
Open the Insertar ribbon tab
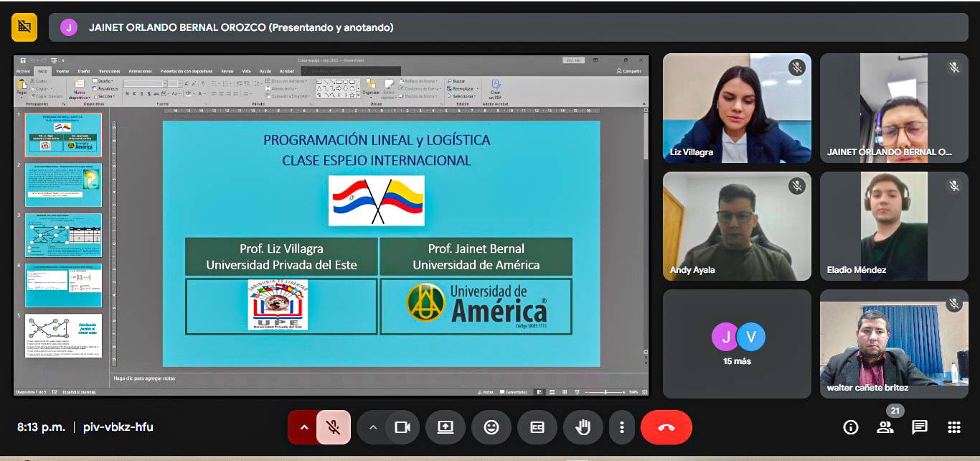[x=62, y=71]
